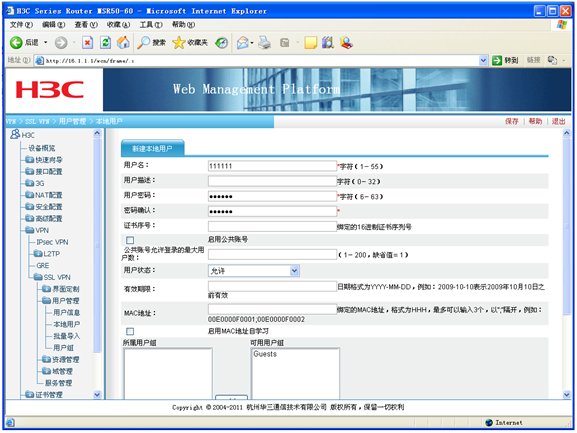577x433 pixels.
Task: Enable the 启用公共账号 checkbox
Action: (x=130, y=240)
